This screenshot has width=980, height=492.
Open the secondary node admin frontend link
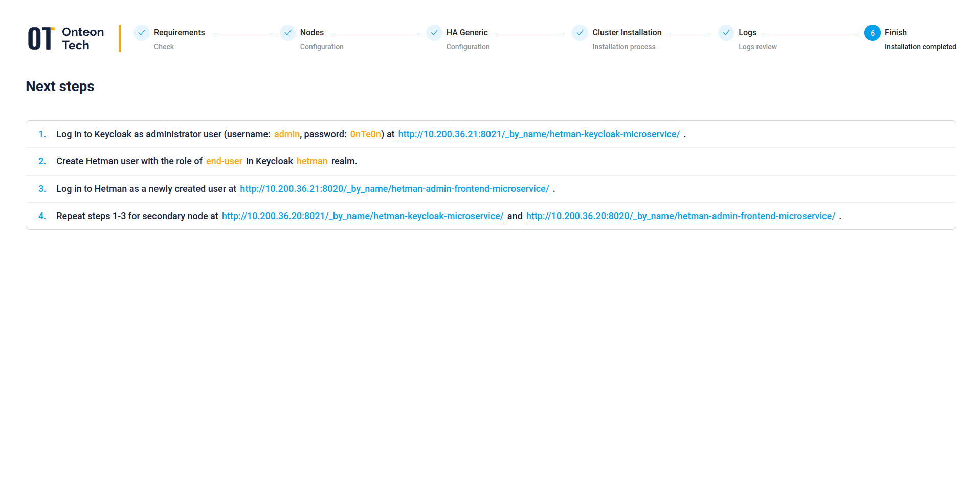point(680,216)
